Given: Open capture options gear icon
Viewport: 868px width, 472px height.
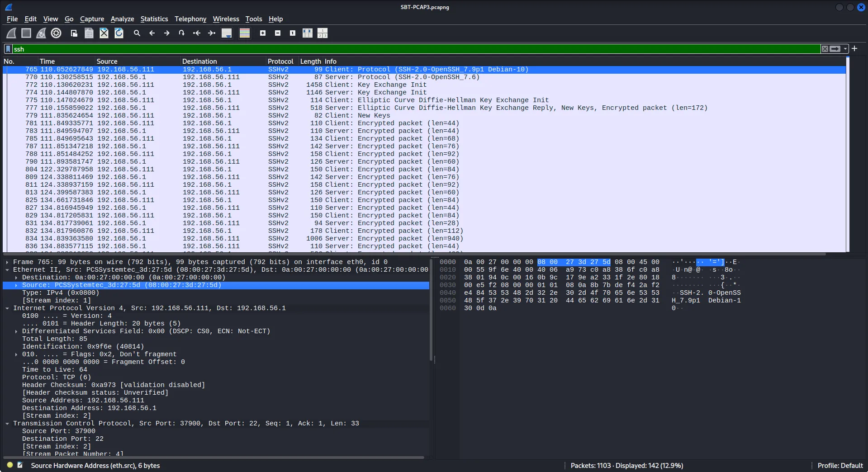Looking at the screenshot, I should coord(56,33).
